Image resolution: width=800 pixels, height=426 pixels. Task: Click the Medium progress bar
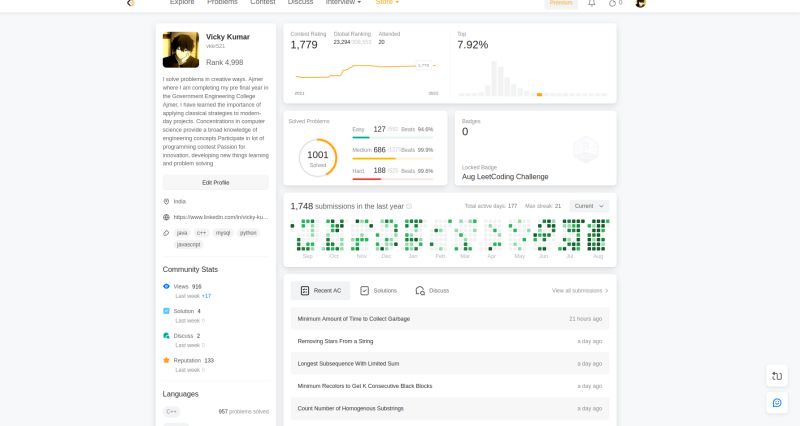(x=392, y=159)
